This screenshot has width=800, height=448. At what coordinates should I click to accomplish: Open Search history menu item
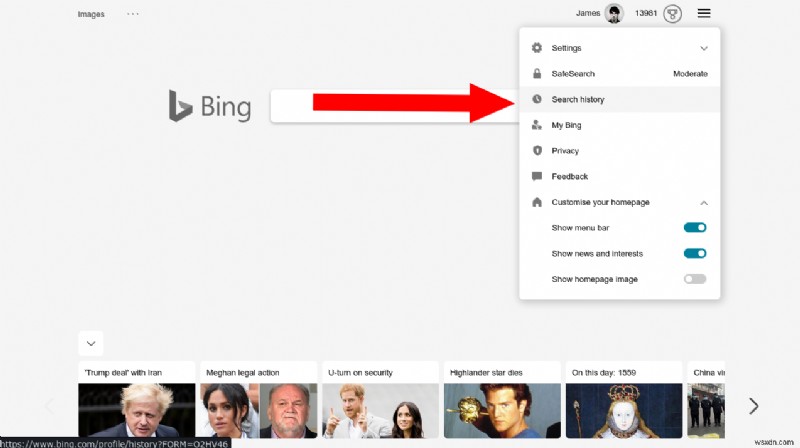[619, 99]
